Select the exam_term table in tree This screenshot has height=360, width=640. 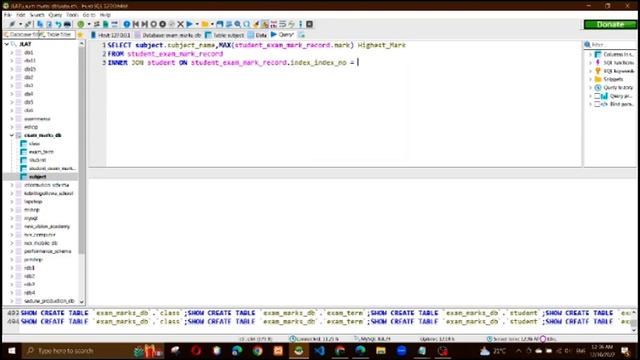[41, 152]
